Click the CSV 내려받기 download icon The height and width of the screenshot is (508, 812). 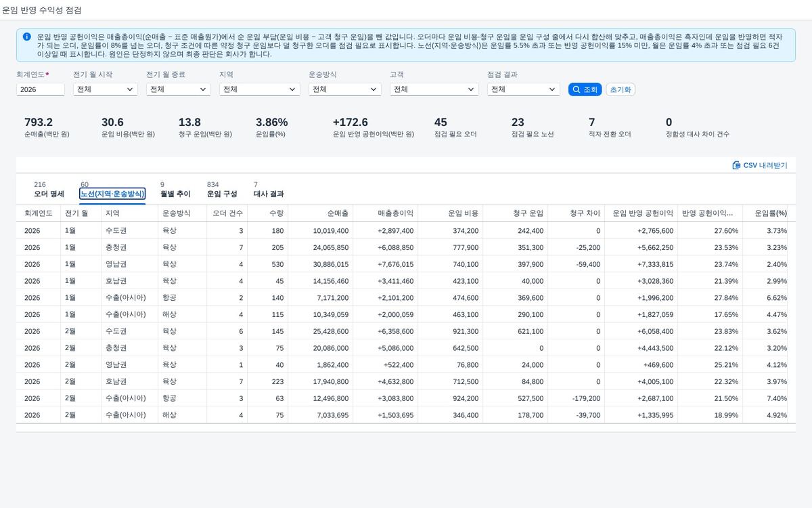(736, 165)
